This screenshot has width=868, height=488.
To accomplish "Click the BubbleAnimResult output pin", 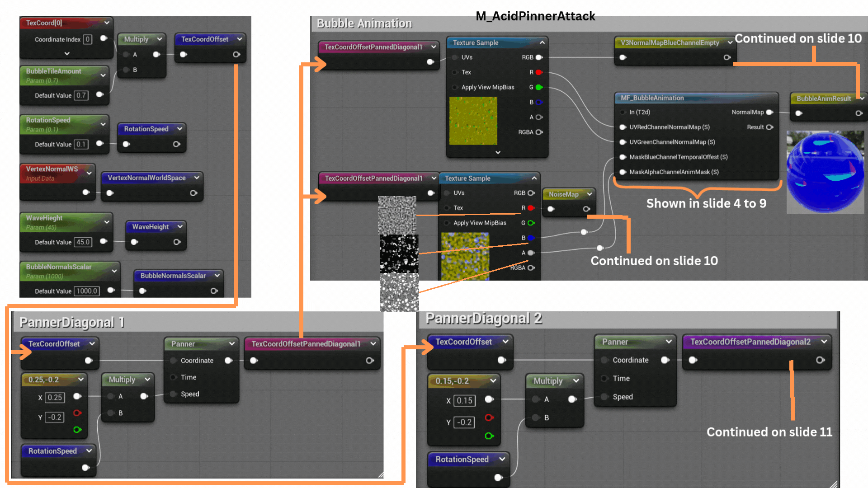I will coord(859,113).
